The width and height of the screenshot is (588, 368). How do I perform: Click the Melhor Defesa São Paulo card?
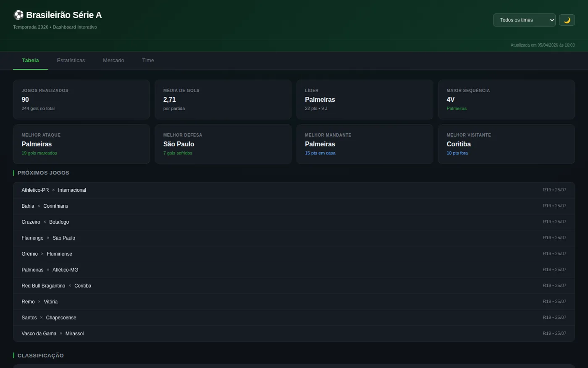(223, 144)
